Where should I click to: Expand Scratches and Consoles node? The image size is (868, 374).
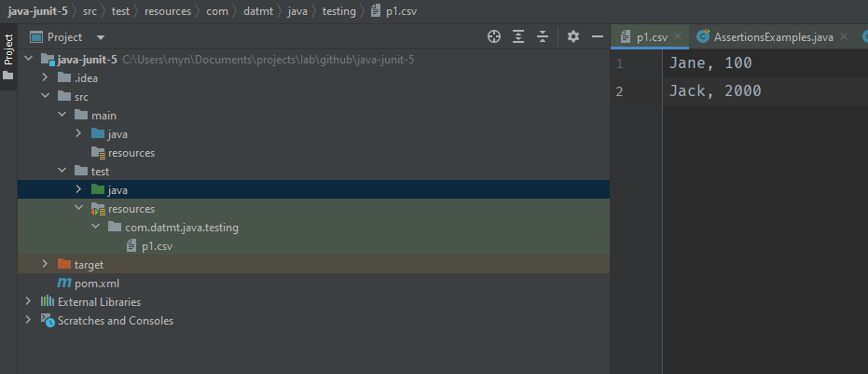click(x=28, y=321)
